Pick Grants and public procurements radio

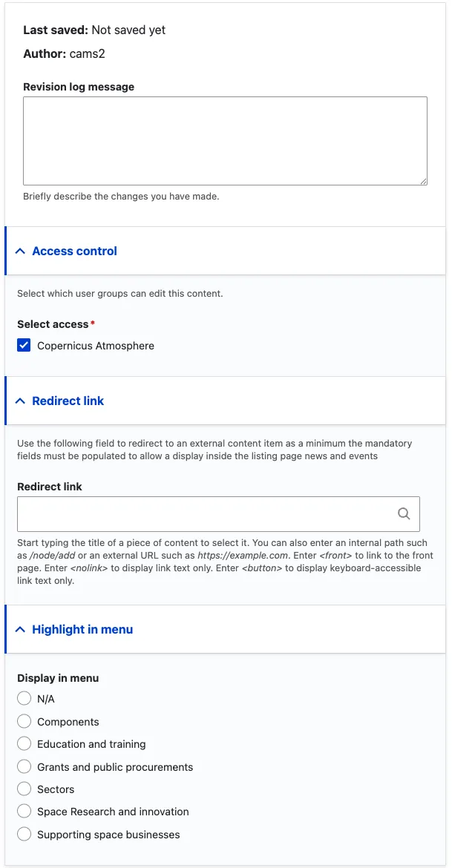point(24,766)
